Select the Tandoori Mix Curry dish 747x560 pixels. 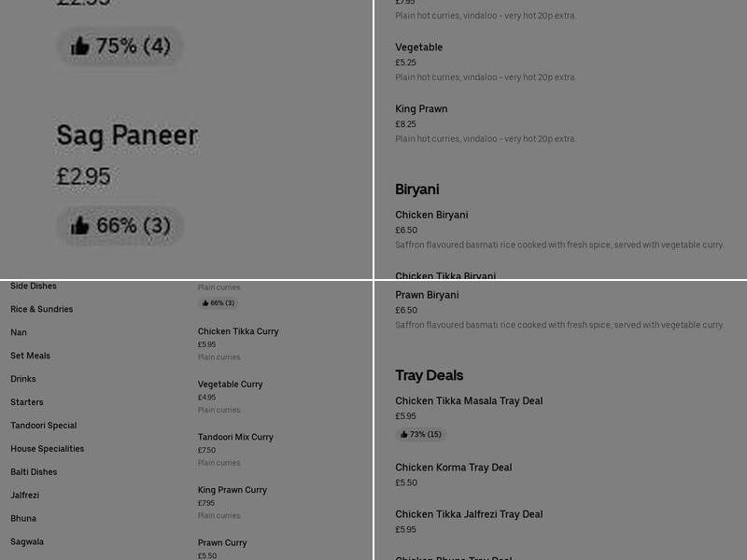235,437
